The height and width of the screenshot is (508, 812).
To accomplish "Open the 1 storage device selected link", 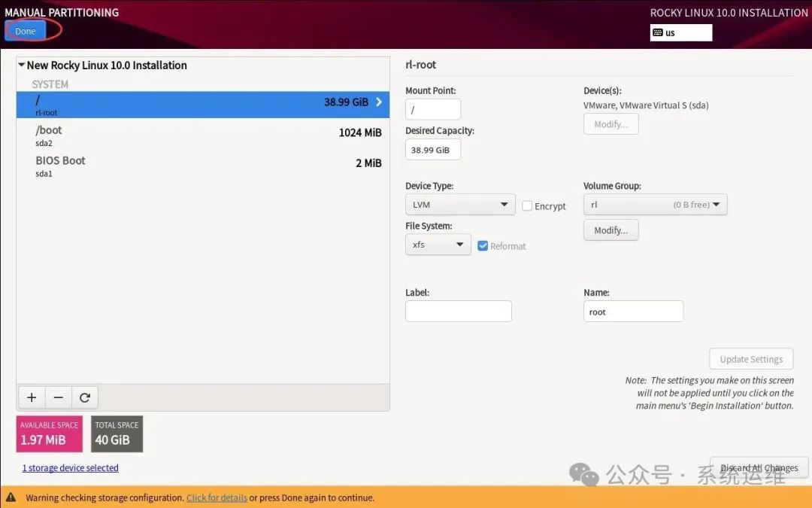I will [x=70, y=468].
